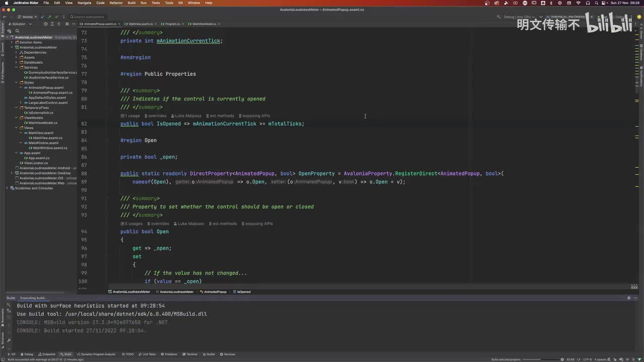644x362 pixels.
Task: Open the TODO tool window
Action: click(x=127, y=354)
